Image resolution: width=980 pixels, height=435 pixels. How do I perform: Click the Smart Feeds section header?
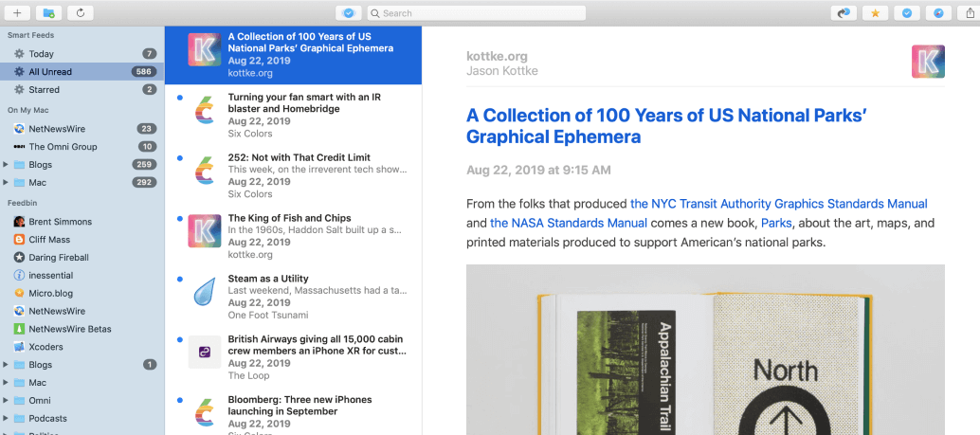30,36
